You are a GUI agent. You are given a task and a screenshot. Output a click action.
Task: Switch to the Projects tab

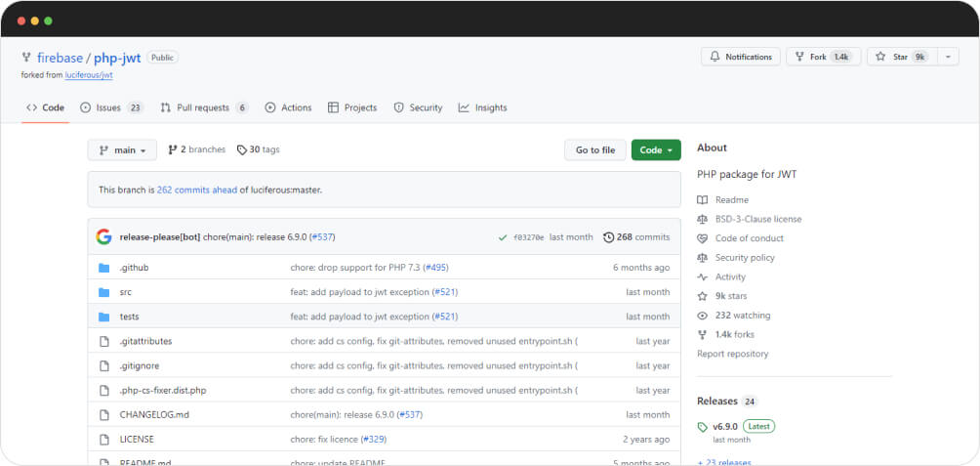pyautogui.click(x=352, y=107)
